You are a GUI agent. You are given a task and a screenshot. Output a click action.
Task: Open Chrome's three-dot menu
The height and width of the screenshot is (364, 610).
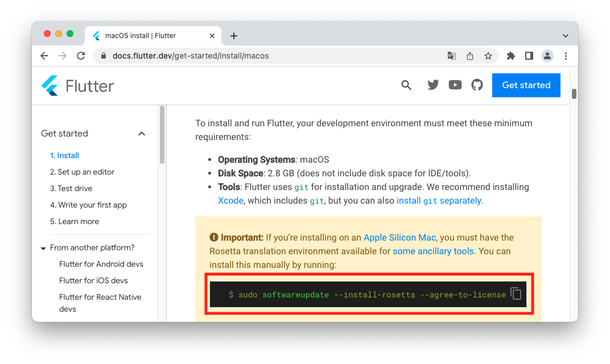pyautogui.click(x=566, y=56)
